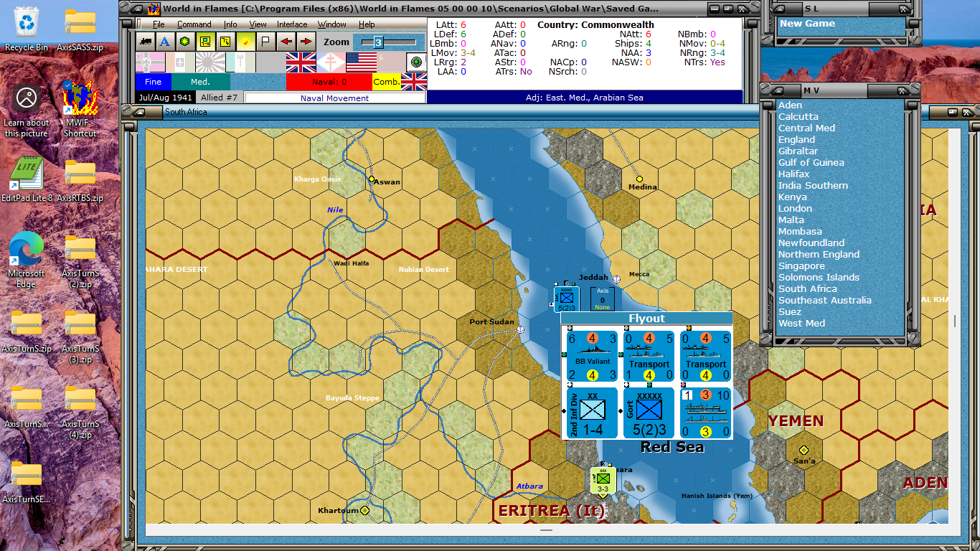Click the Gort unit stack on the map
Viewport: 980px width, 551px height.
tap(566, 299)
